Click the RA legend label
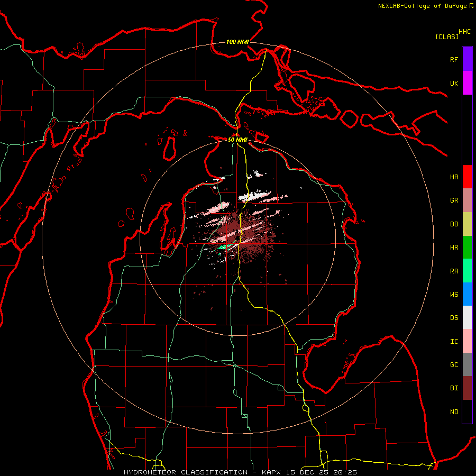Image resolution: width=476 pixels, height=476 pixels. tap(454, 271)
